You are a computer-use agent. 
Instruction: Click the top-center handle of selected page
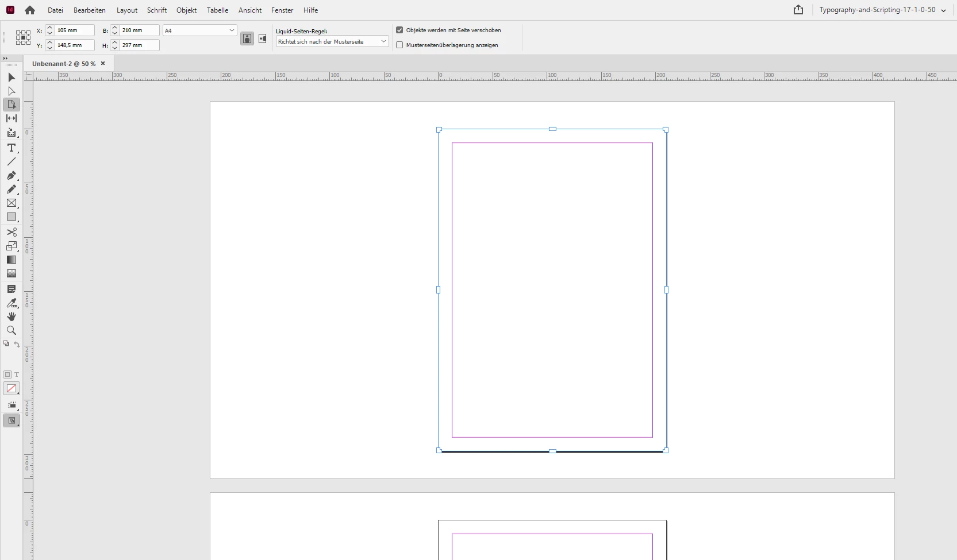[552, 129]
